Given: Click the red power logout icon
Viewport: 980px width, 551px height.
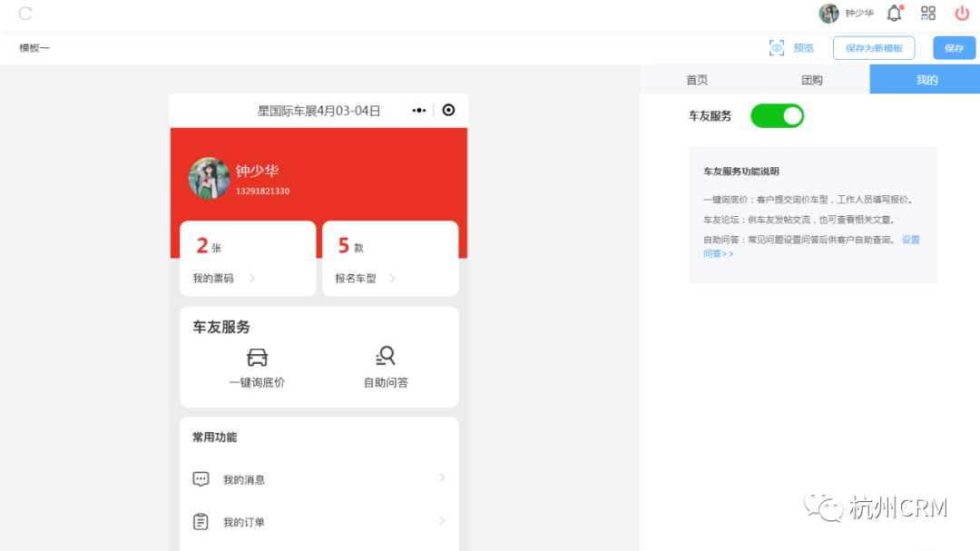Looking at the screenshot, I should [962, 13].
